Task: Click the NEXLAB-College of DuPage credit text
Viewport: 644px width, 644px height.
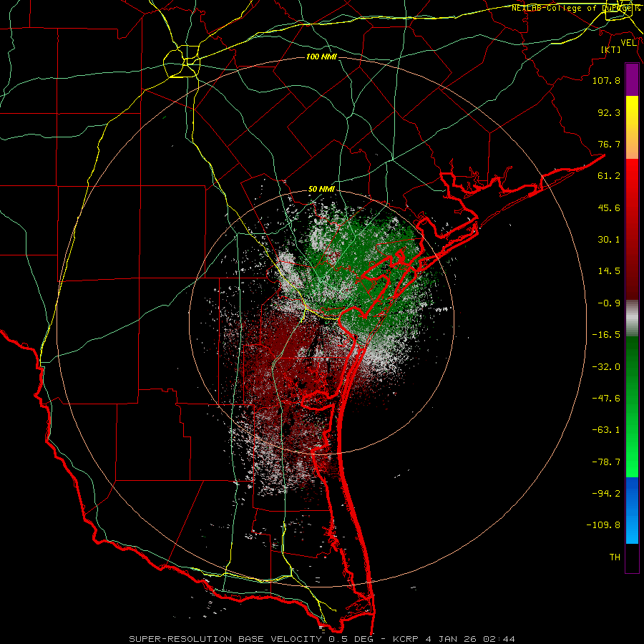Action: (x=575, y=8)
